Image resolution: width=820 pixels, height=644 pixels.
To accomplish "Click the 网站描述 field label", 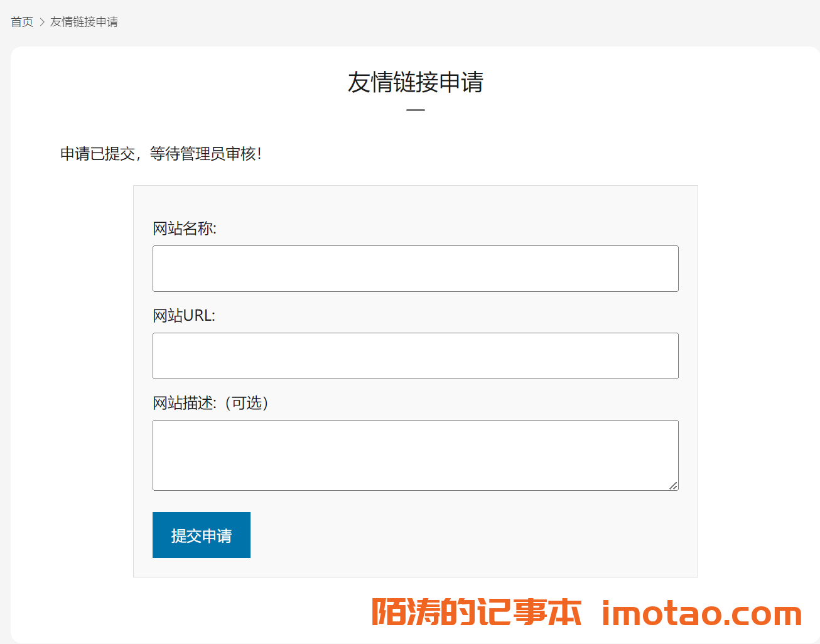I will click(x=184, y=403).
